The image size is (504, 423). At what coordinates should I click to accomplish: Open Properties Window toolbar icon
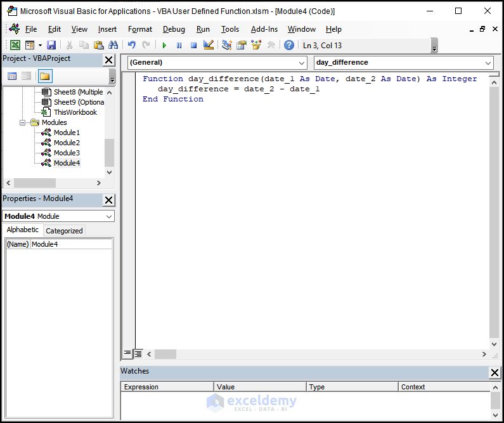pos(242,45)
